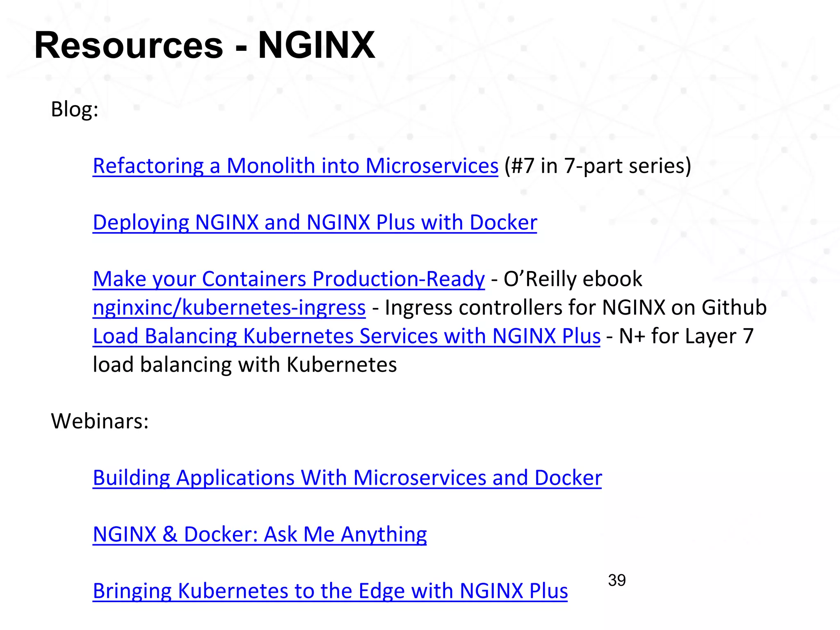The image size is (840, 630).
Task: Click load balancing with Kubernetes text line
Action: tap(244, 365)
